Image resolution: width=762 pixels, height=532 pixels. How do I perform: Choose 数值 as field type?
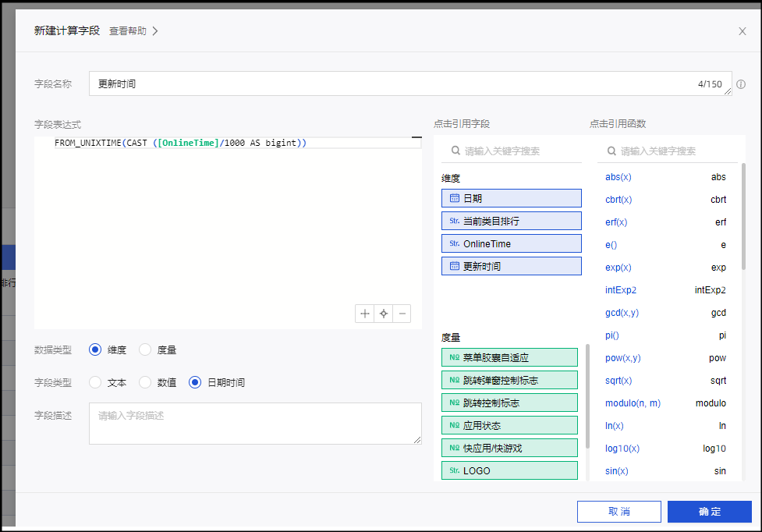coord(145,382)
